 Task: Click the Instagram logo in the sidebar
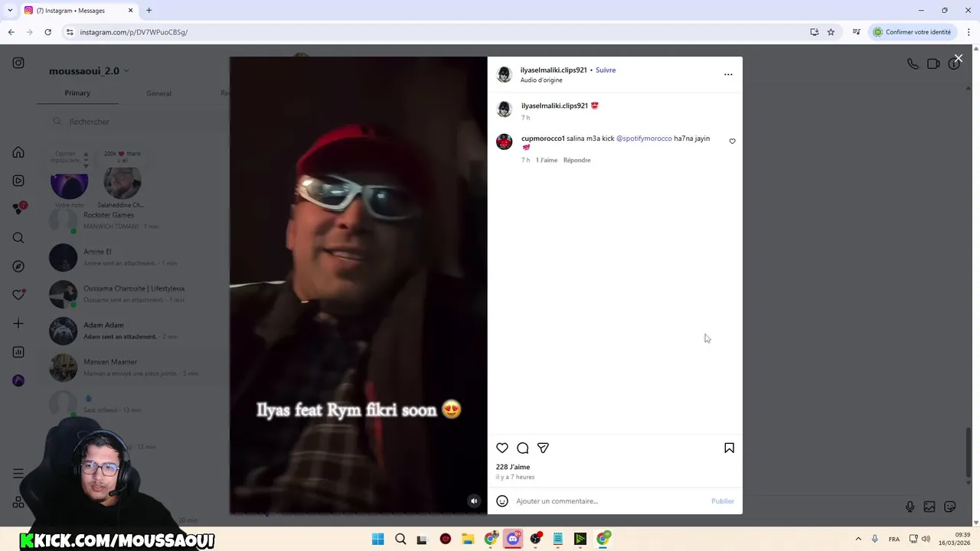[x=18, y=63]
